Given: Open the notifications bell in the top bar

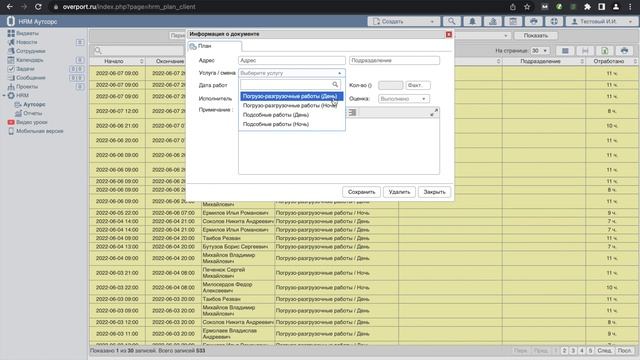Looking at the screenshot, I should (x=472, y=21).
